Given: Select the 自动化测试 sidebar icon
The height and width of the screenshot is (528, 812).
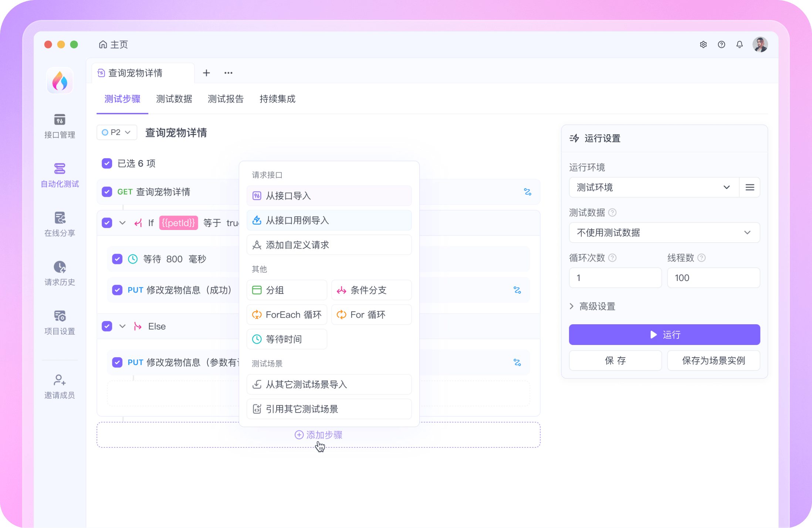Looking at the screenshot, I should click(x=60, y=175).
